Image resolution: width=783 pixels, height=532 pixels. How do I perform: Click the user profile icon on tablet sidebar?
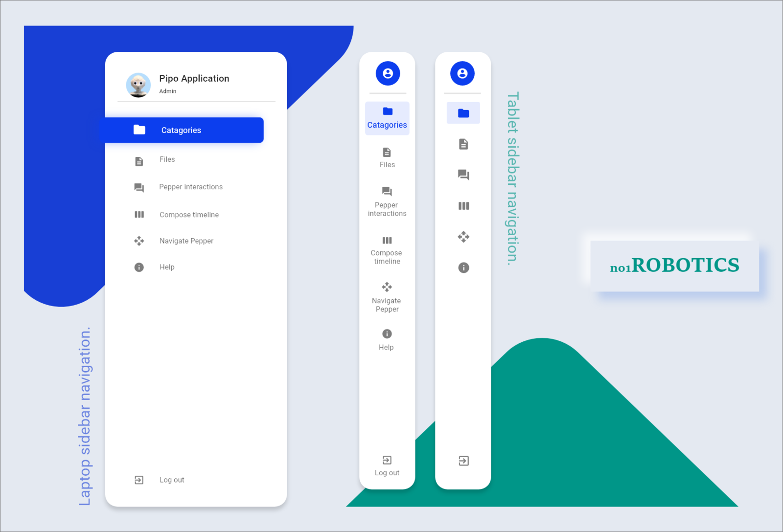(x=387, y=73)
